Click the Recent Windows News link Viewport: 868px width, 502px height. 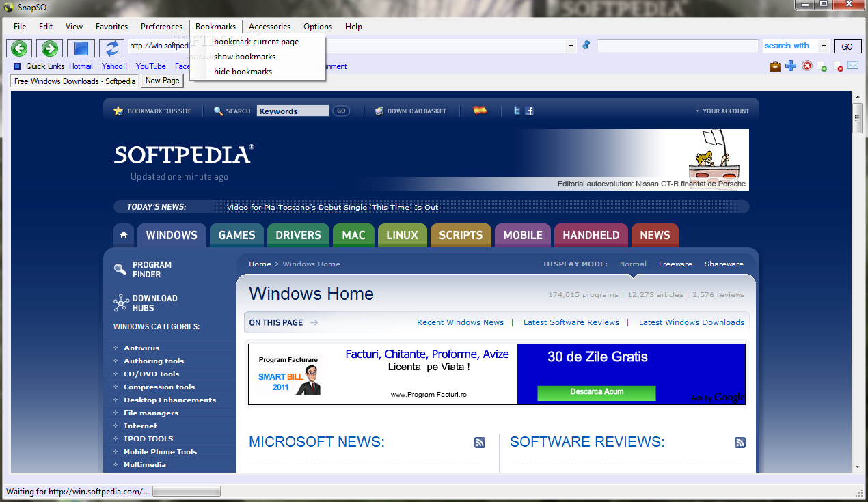pos(460,322)
